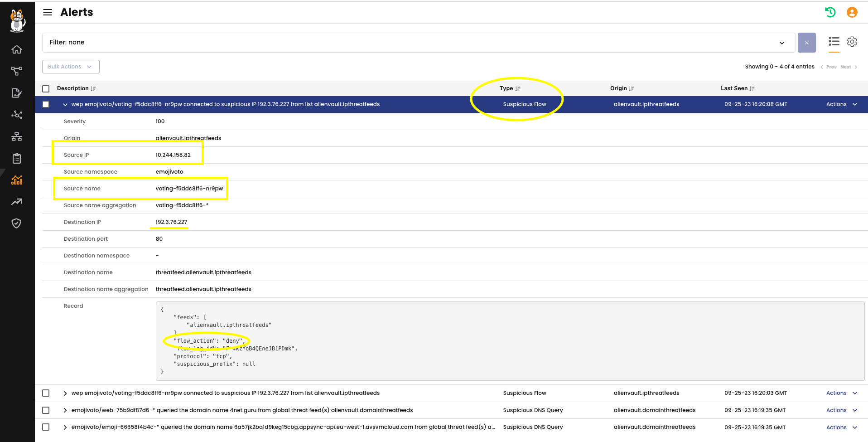This screenshot has height=442, width=868.
Task: Open the Bulk Actions dropdown
Action: click(71, 67)
